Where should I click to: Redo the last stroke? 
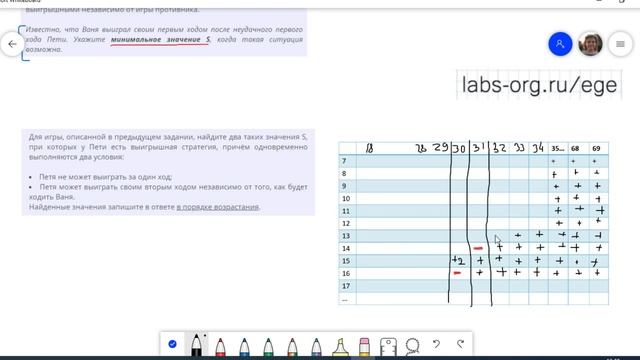[x=460, y=344]
